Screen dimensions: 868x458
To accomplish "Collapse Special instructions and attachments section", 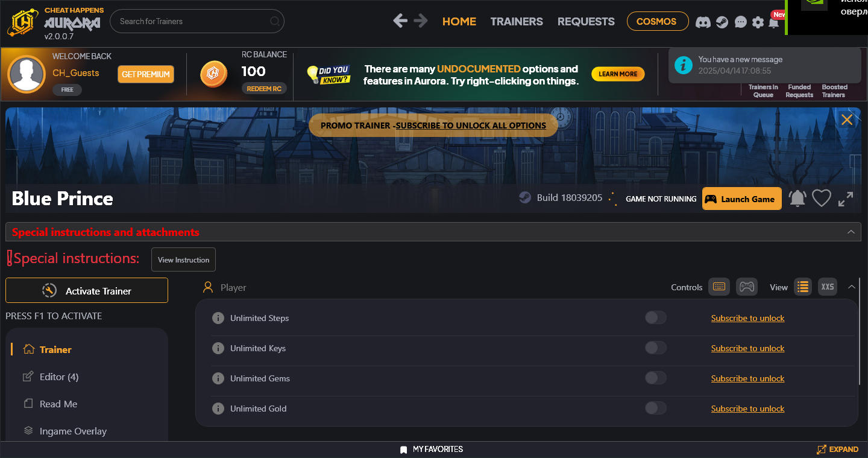I will click(851, 232).
